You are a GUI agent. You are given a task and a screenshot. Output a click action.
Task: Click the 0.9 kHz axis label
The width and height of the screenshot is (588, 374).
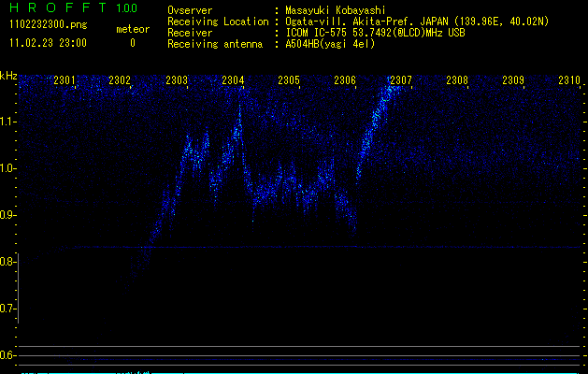click(x=8, y=215)
